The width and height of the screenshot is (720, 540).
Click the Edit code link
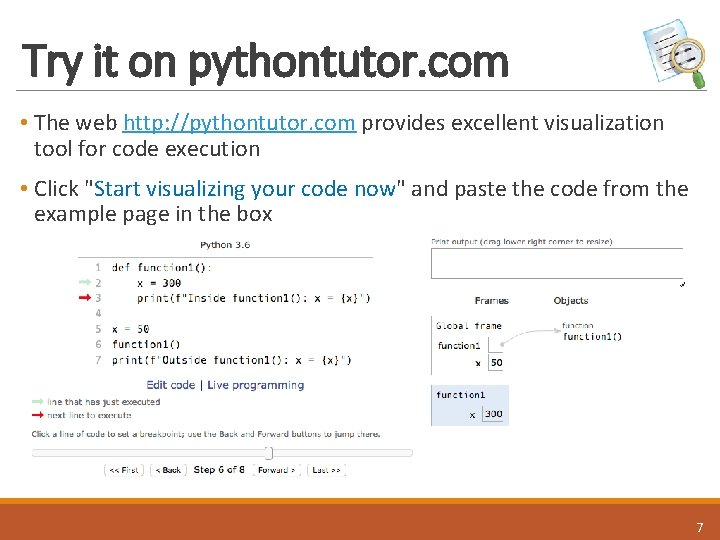171,385
